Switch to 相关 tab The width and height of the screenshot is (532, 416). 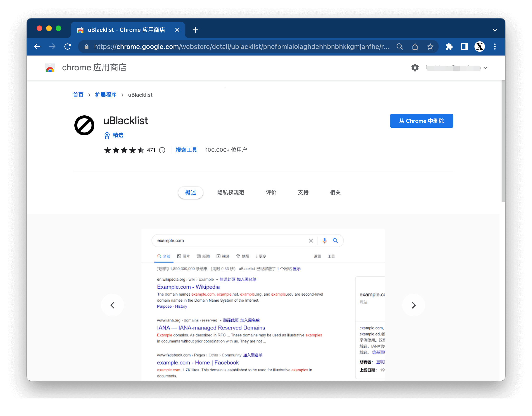(x=335, y=192)
